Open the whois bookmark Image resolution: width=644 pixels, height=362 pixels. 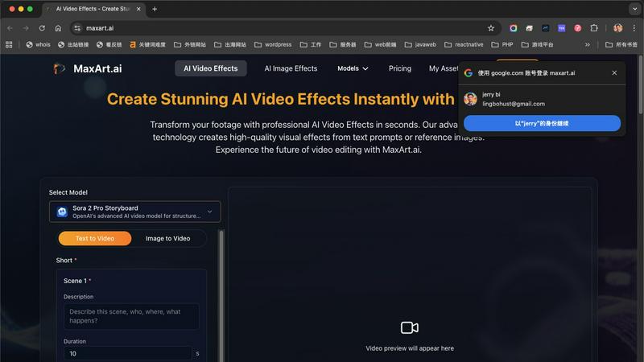click(38, 45)
